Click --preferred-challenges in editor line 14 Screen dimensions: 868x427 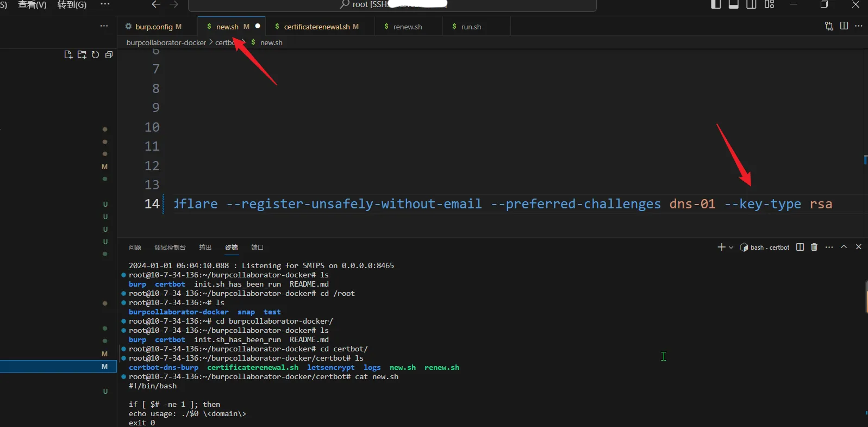tap(576, 204)
